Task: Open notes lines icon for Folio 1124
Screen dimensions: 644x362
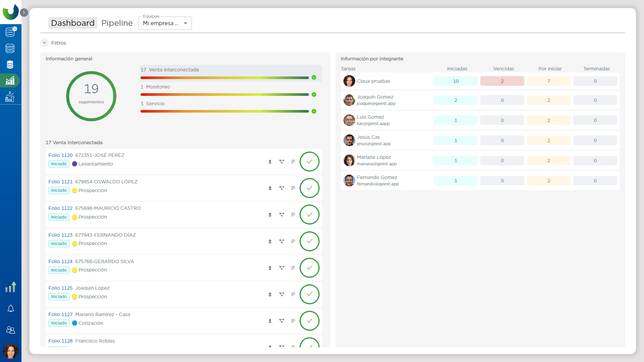Action: coord(293,268)
